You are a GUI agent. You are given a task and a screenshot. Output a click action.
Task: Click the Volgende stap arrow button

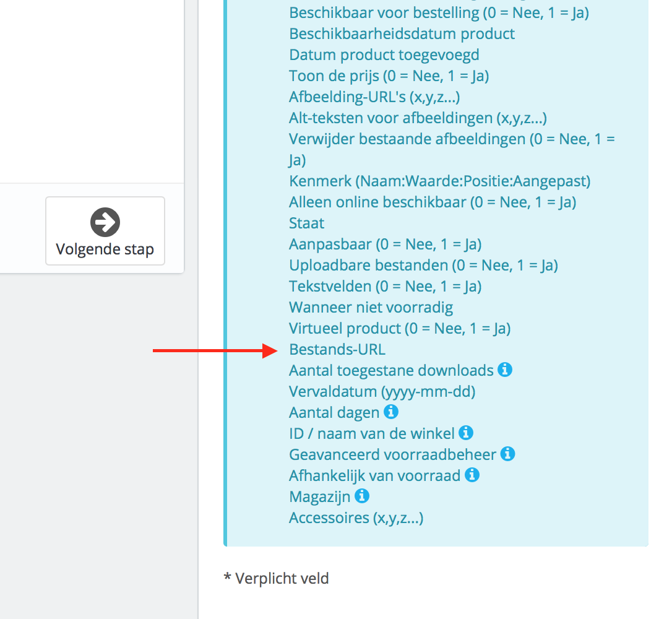coord(105,231)
